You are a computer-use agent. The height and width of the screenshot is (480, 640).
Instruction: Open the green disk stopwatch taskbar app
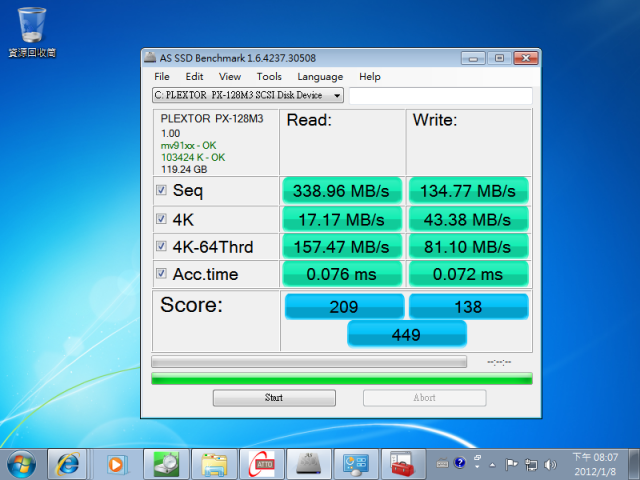tap(166, 464)
